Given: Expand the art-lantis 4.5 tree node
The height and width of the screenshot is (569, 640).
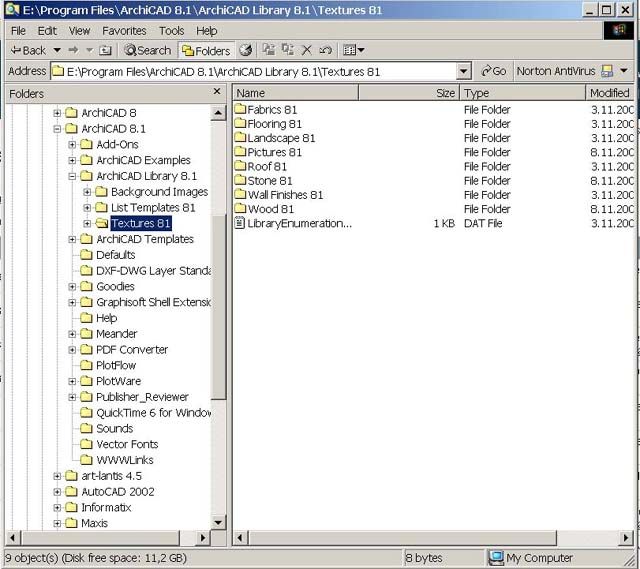Looking at the screenshot, I should click(x=57, y=476).
